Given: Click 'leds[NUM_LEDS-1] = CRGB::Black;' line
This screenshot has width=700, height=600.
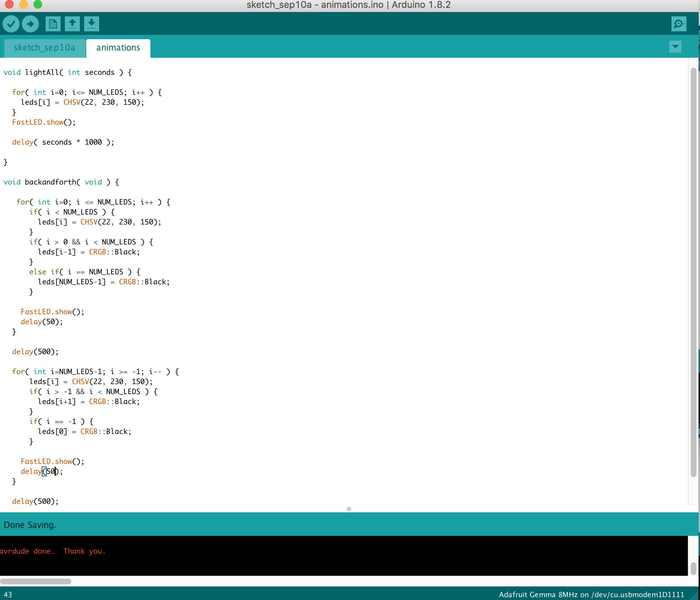Looking at the screenshot, I should 104,282.
